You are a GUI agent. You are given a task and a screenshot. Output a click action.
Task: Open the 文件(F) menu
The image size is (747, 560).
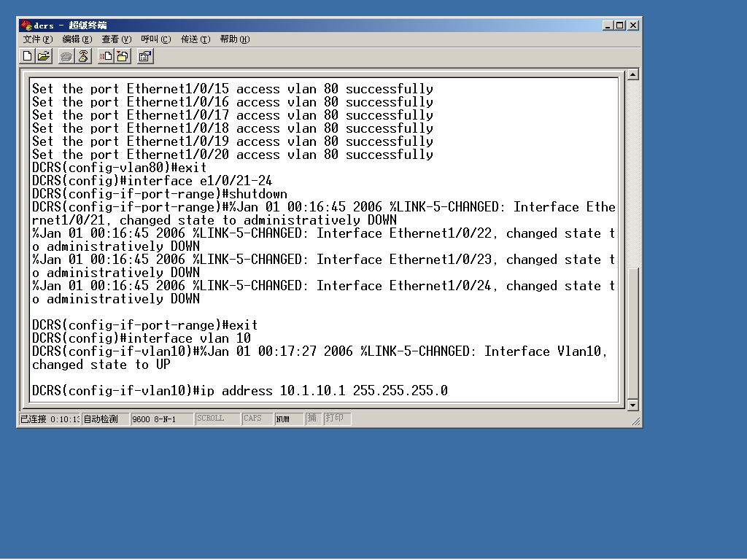38,39
